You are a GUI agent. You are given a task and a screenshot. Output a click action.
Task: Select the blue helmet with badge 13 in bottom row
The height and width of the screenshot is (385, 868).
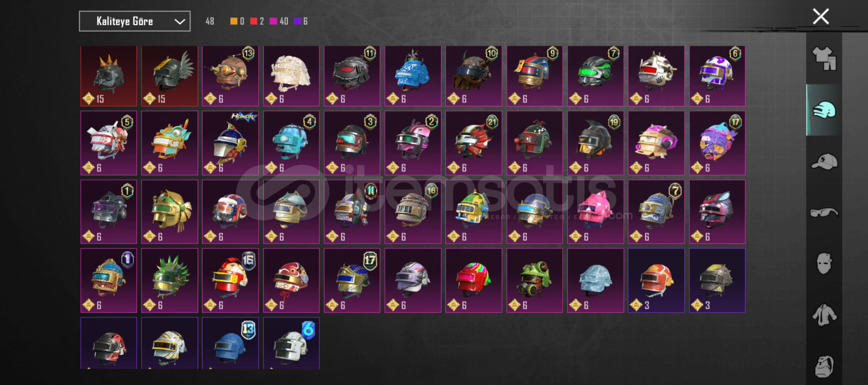tap(230, 343)
